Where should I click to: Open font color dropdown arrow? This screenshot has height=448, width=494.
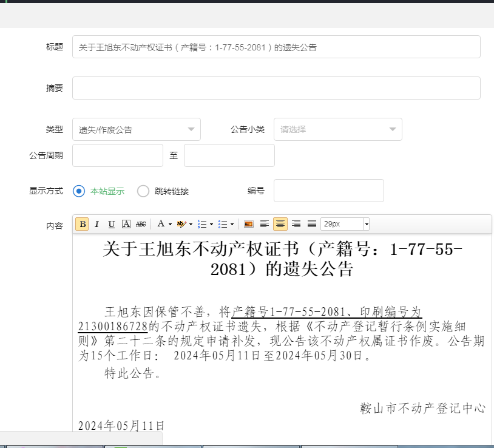(x=170, y=225)
